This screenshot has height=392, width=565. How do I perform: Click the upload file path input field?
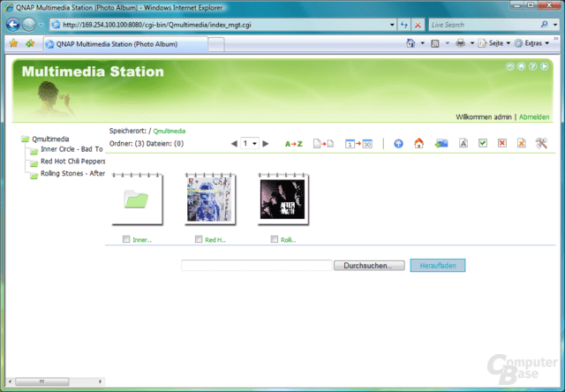tap(257, 266)
